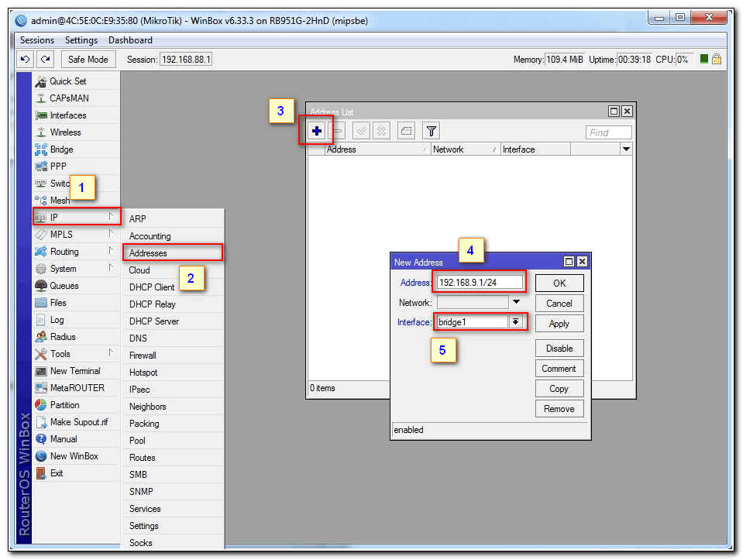743x560 pixels.
Task: Click the Undo arrow in WinBox toolbar
Action: point(25,59)
